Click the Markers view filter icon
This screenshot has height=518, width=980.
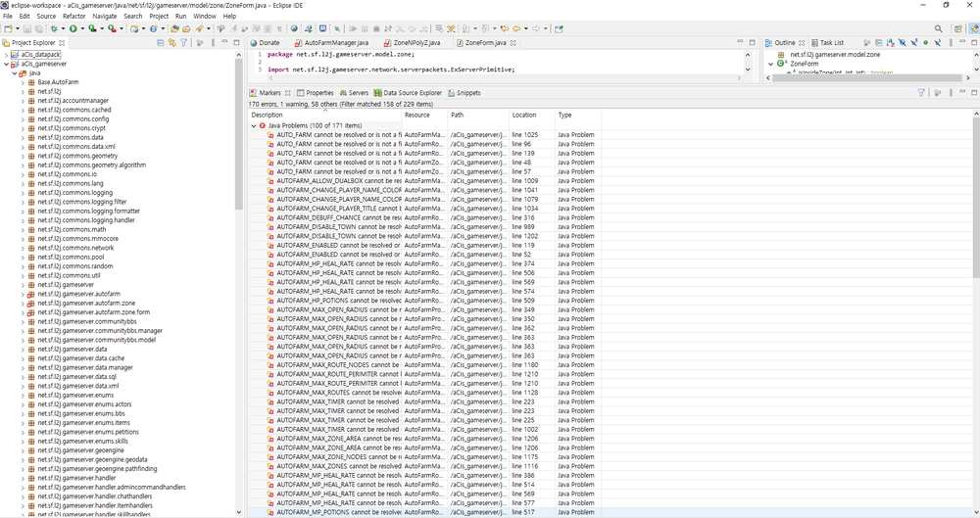[921, 93]
